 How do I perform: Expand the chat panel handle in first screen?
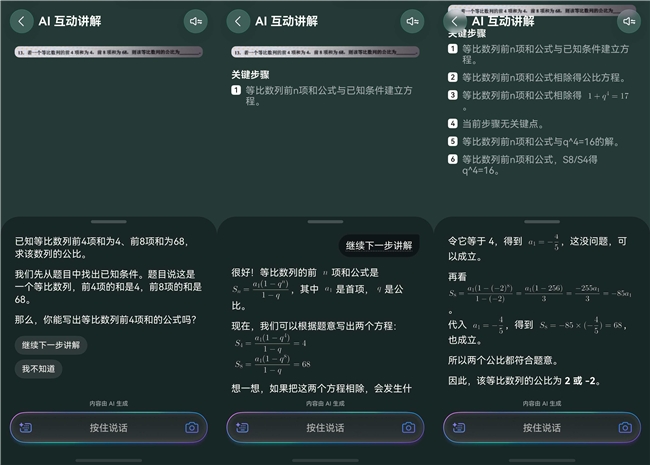(109, 222)
